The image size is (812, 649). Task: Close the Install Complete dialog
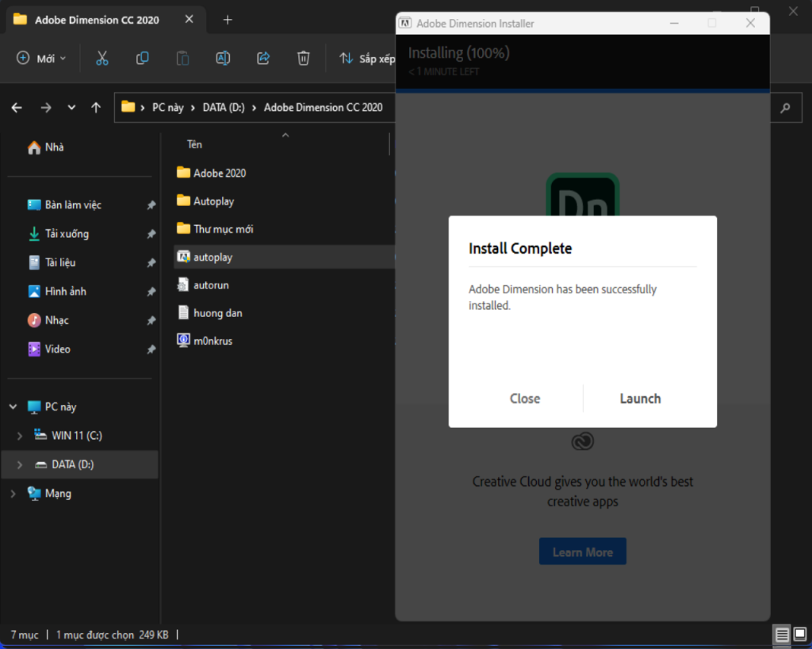point(525,399)
